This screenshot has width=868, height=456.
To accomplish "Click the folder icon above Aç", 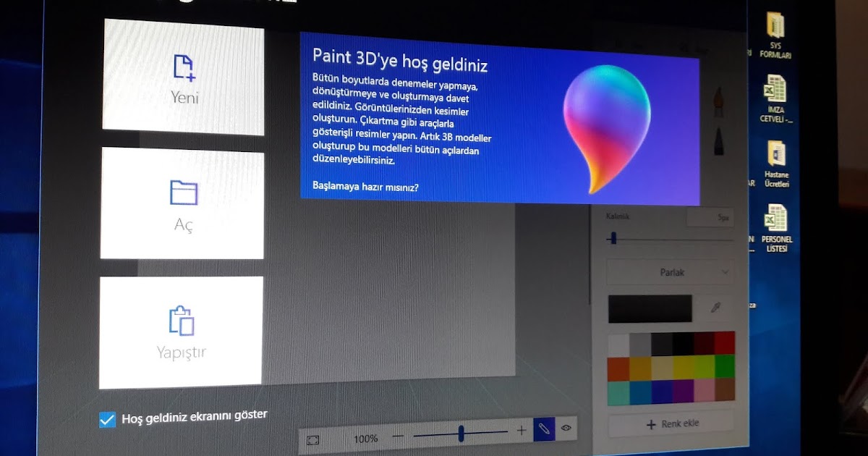I will [x=184, y=192].
